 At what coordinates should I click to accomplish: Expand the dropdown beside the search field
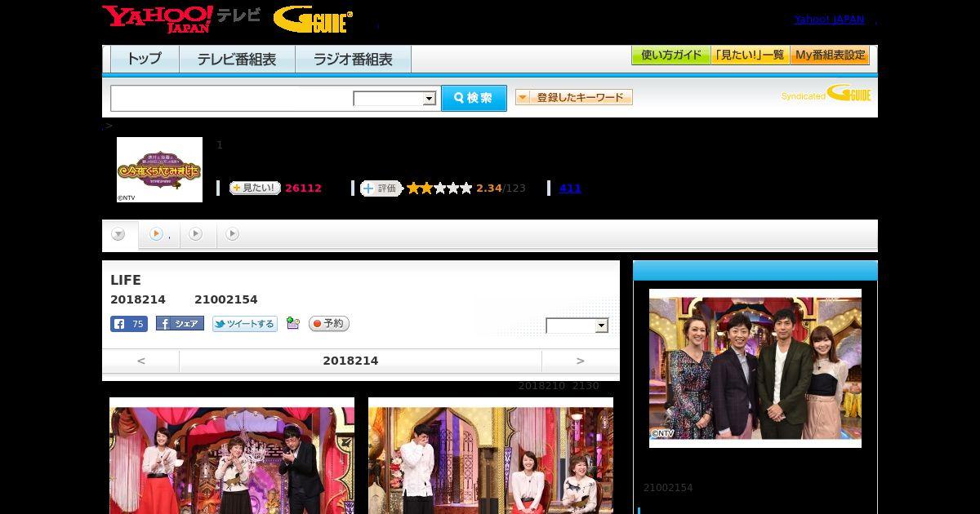395,99
